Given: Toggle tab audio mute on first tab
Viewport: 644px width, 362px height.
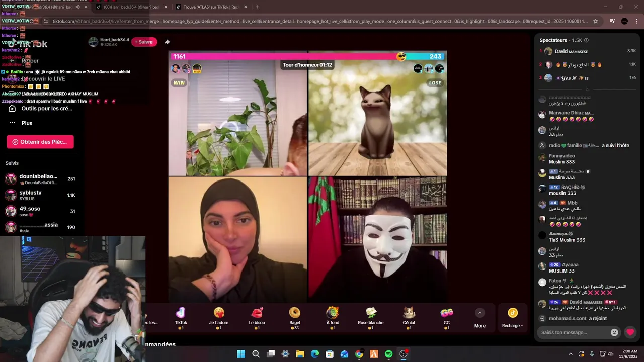Looking at the screenshot, I should (x=77, y=7).
